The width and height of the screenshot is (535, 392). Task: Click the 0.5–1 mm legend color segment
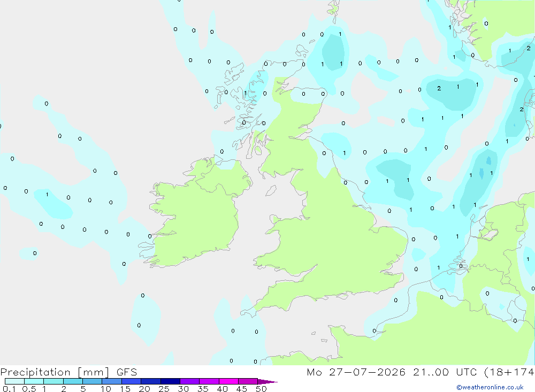coord(34,381)
